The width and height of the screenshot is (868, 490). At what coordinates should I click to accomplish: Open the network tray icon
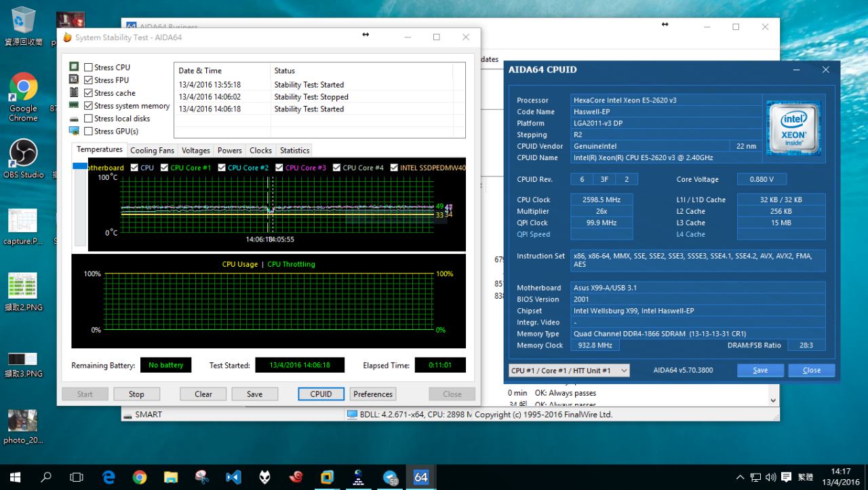(755, 477)
